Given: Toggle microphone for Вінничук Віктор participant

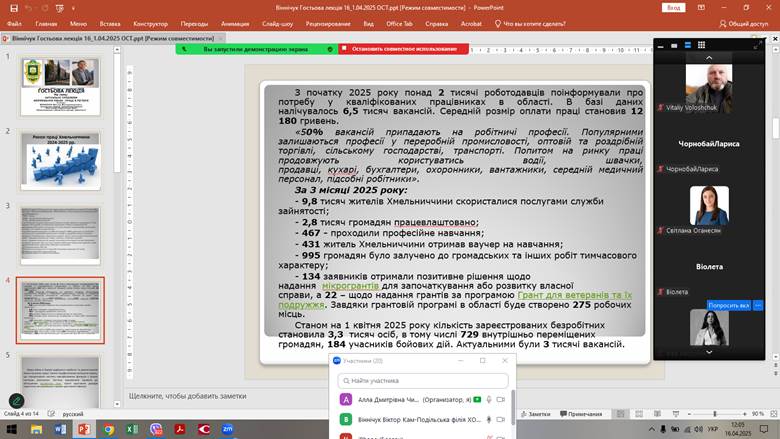Looking at the screenshot, I should (489, 420).
